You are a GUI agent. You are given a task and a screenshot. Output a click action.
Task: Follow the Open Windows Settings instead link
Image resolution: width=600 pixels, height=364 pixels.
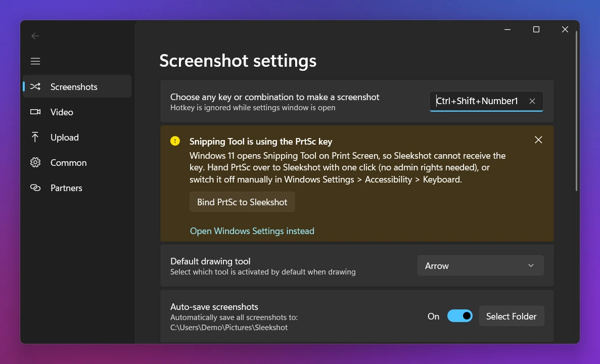[x=252, y=231]
